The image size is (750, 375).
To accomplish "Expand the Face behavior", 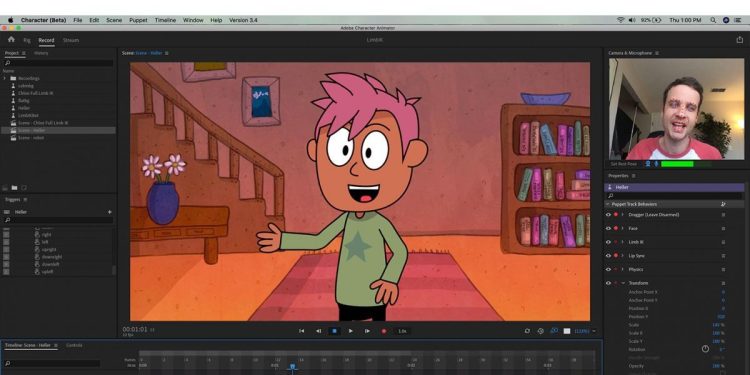I will (623, 228).
